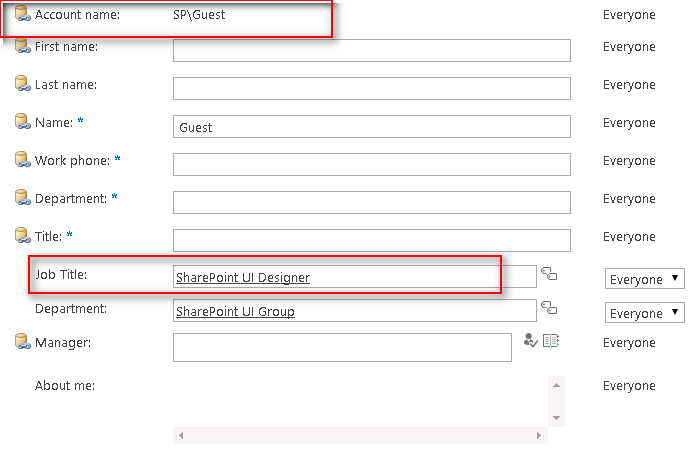Open the Department privacy Everyone dropdown
The image size is (692, 450).
coord(645,313)
